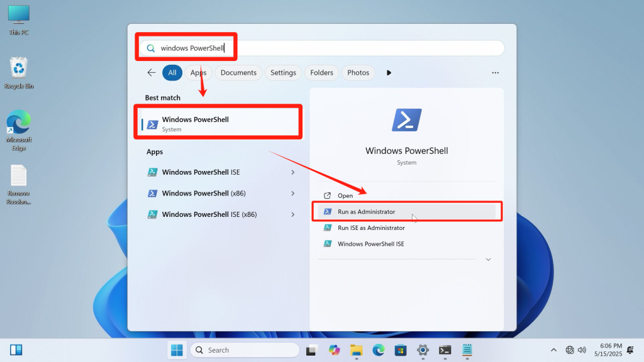Open the clock showing 6:06 PM
The width and height of the screenshot is (644, 362).
pyautogui.click(x=608, y=349)
